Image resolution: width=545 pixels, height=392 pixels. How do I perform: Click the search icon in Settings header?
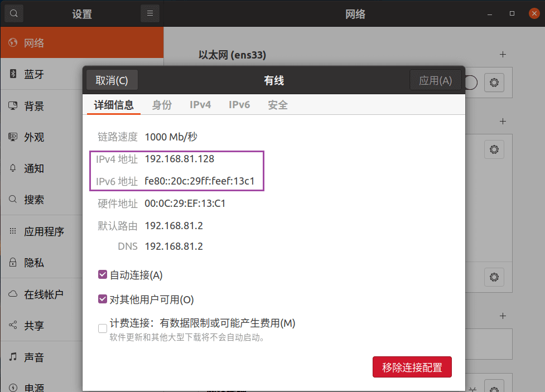(x=13, y=13)
